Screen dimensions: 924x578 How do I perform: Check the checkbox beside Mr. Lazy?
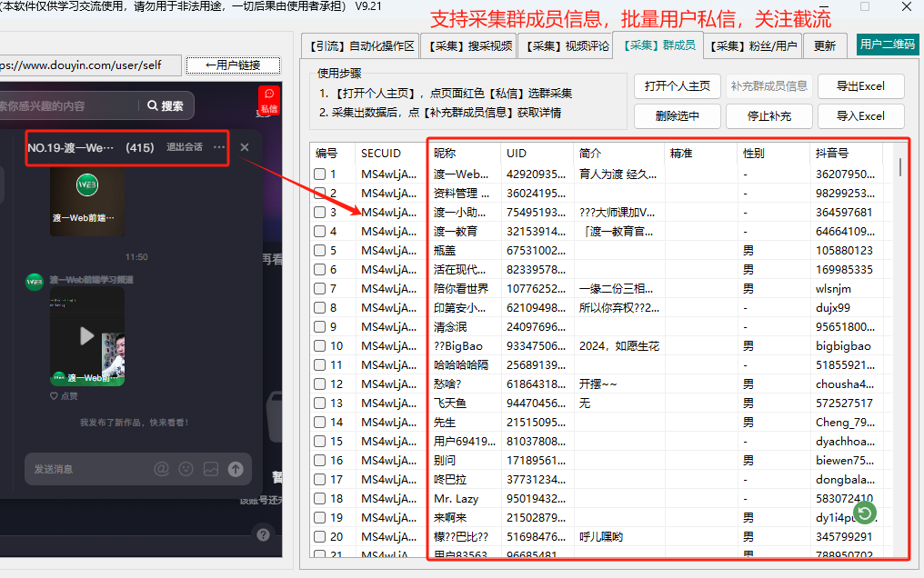click(x=319, y=498)
